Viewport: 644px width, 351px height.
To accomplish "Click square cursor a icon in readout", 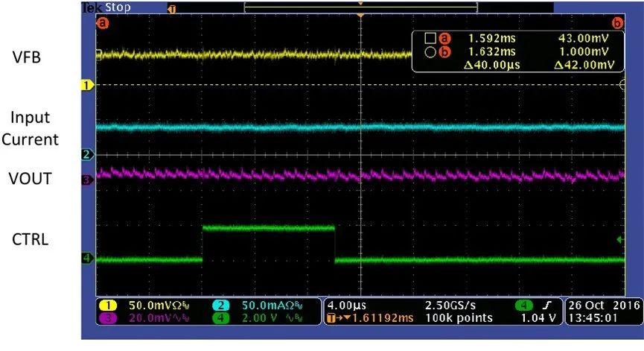I will click(x=430, y=38).
